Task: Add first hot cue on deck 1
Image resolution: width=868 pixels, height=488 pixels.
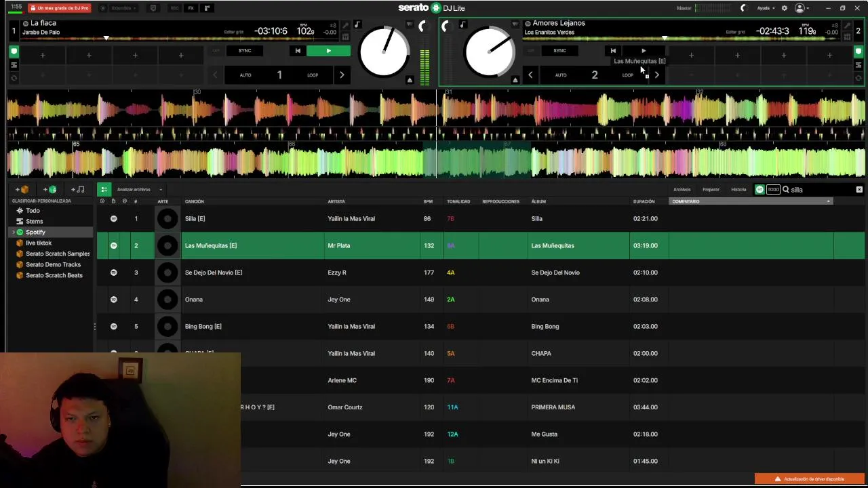Action: 43,55
